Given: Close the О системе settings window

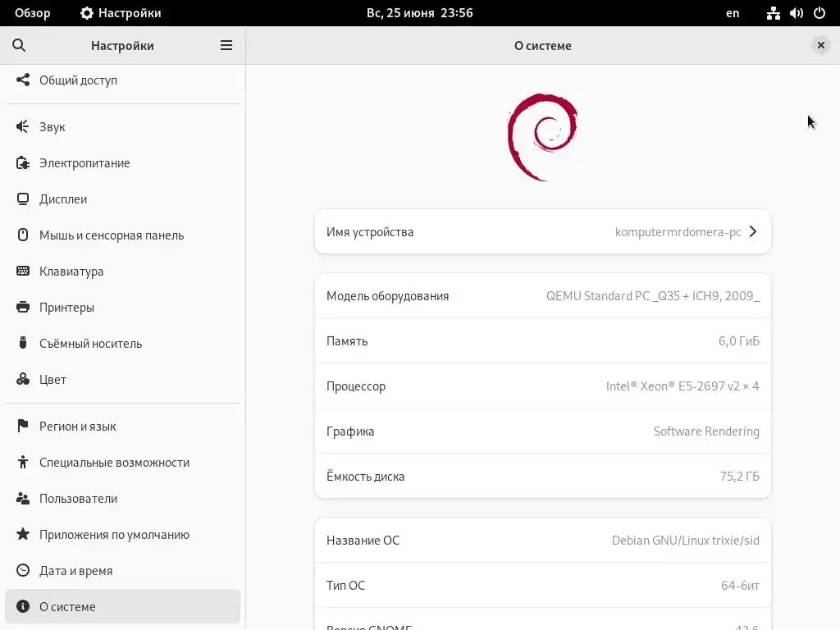Looking at the screenshot, I should tap(820, 46).
